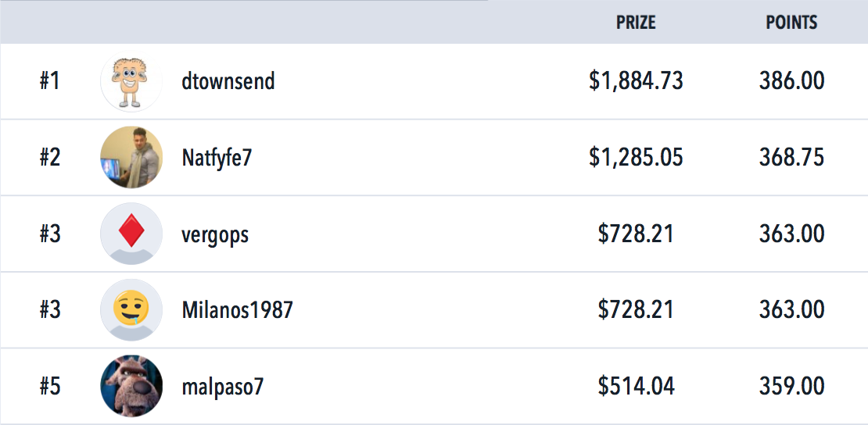This screenshot has width=868, height=425.
Task: Select the Milanos1987 username
Action: click(x=237, y=310)
